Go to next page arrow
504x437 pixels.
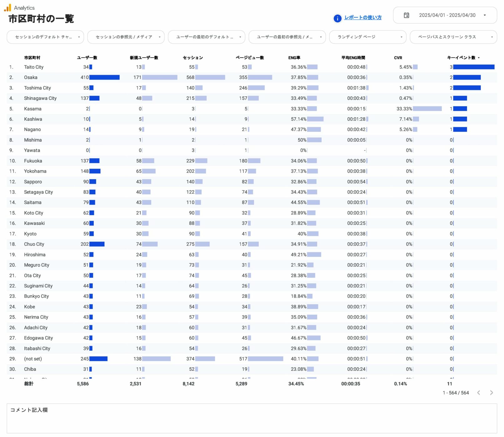click(x=491, y=393)
